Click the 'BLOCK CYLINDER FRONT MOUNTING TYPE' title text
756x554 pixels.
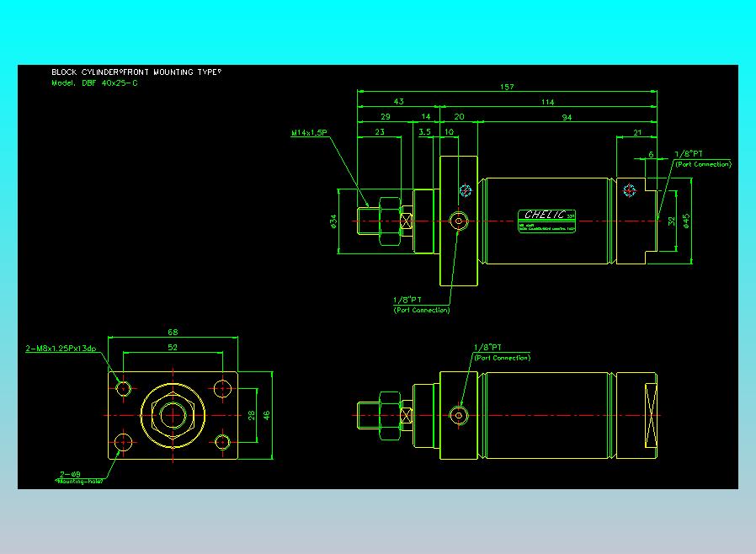(136, 72)
